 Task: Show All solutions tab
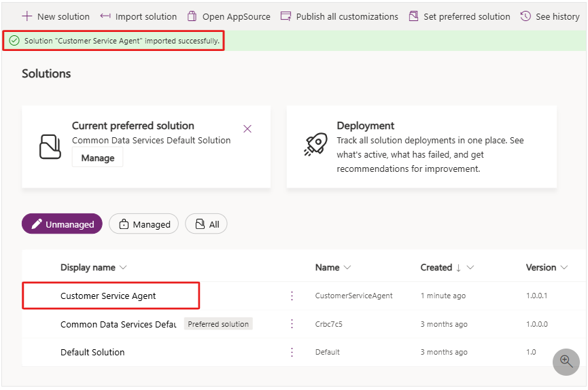pos(206,224)
